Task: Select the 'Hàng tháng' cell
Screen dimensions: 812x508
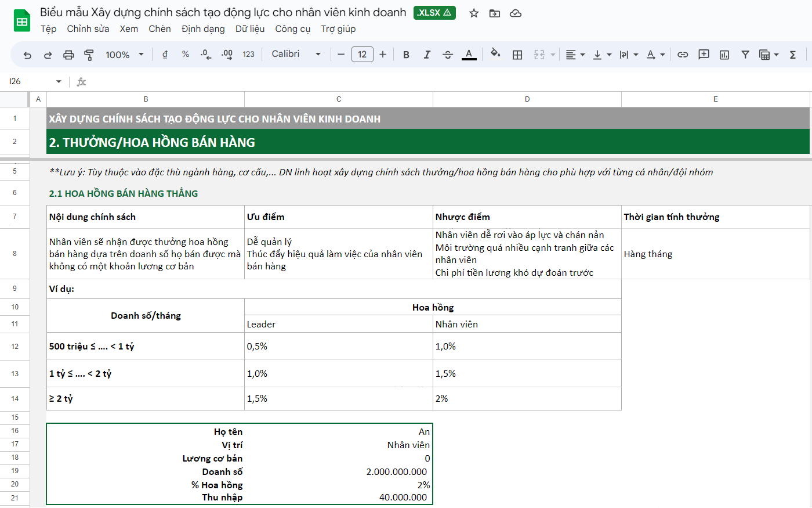Action: (715, 254)
